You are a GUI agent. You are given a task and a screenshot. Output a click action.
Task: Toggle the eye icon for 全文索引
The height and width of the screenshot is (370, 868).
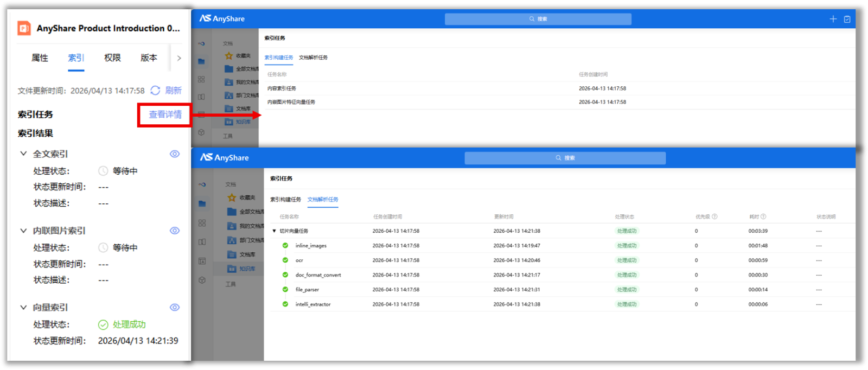(175, 154)
